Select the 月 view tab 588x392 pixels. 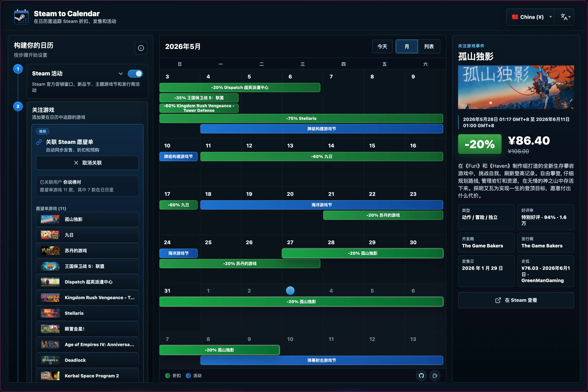(407, 46)
